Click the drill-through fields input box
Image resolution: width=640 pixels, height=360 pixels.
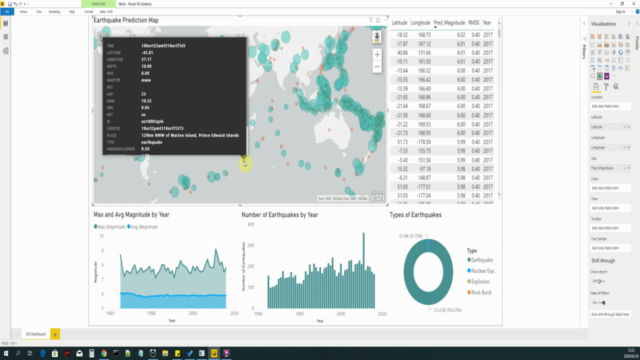click(610, 314)
